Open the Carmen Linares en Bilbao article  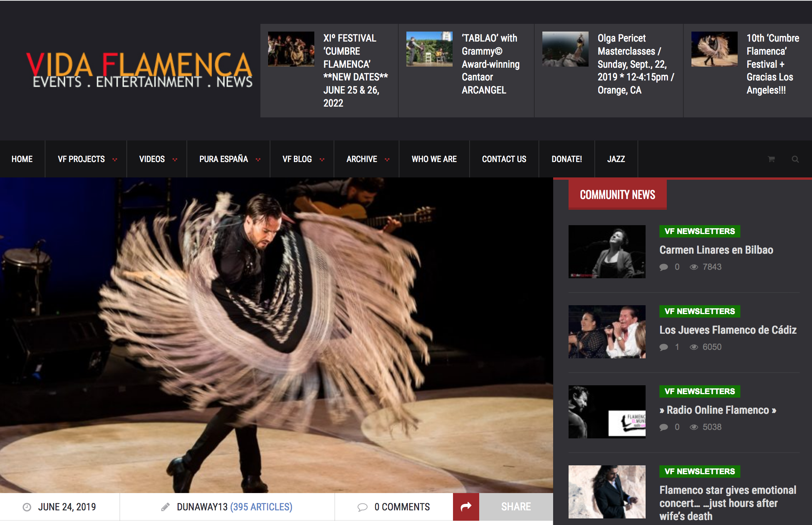[x=716, y=249]
